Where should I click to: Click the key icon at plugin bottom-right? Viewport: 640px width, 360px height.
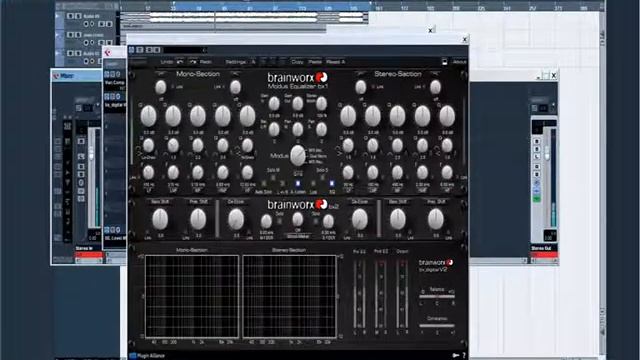tap(456, 356)
